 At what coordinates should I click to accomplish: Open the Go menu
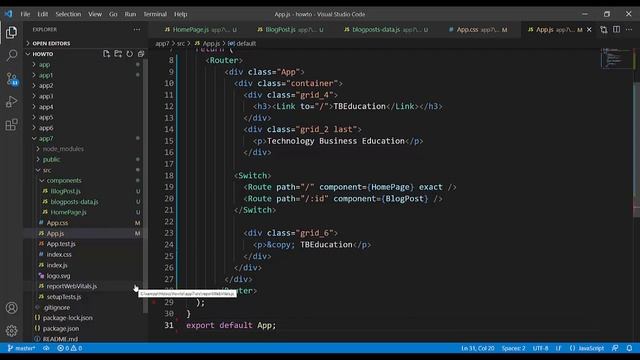pyautogui.click(x=113, y=14)
